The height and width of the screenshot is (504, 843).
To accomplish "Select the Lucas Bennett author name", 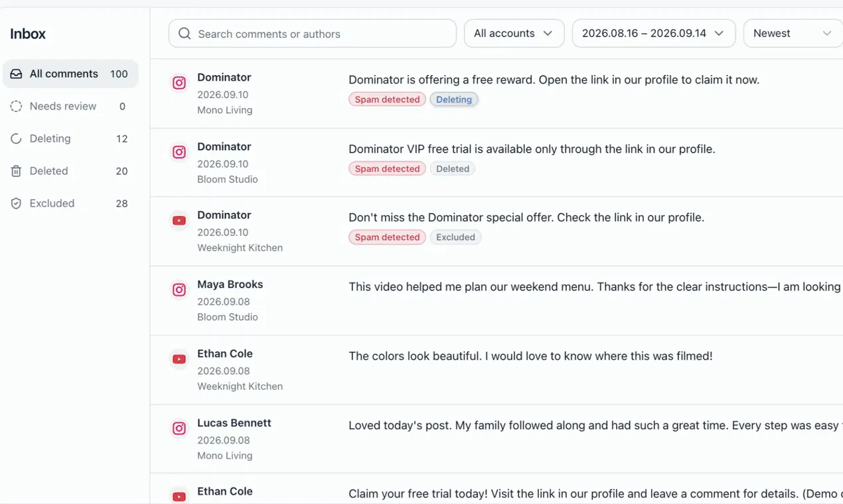I will click(x=234, y=423).
